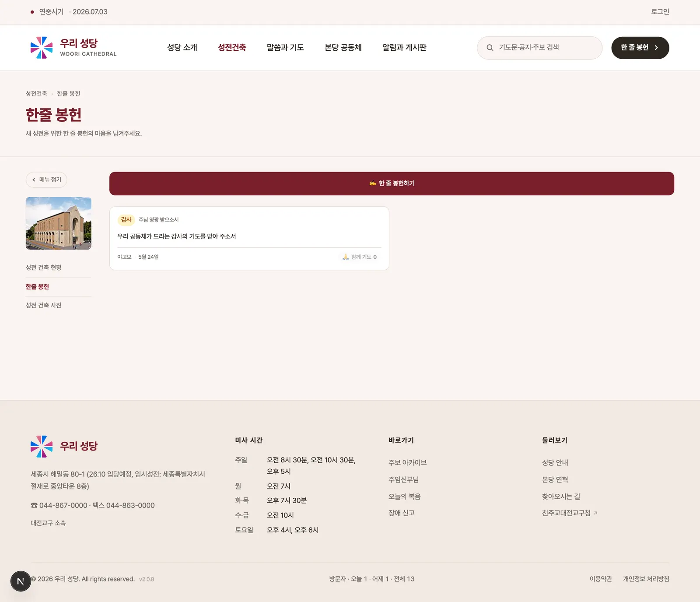Open 성전건축 menu
The height and width of the screenshot is (602, 700).
[232, 48]
